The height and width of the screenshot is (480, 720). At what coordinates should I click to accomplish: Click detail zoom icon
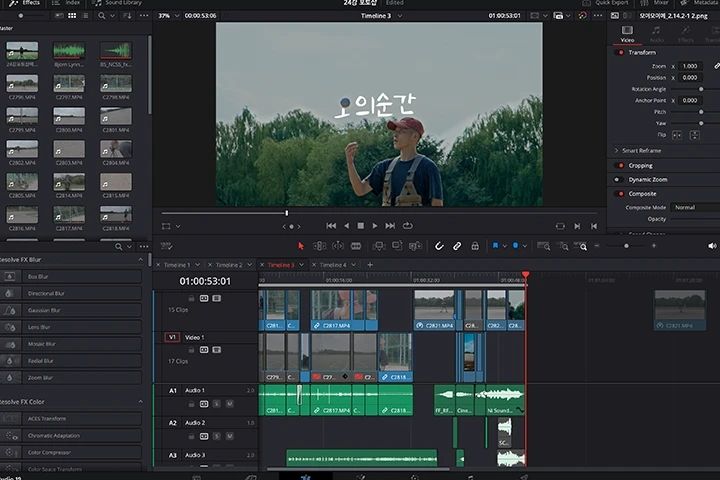(x=562, y=246)
